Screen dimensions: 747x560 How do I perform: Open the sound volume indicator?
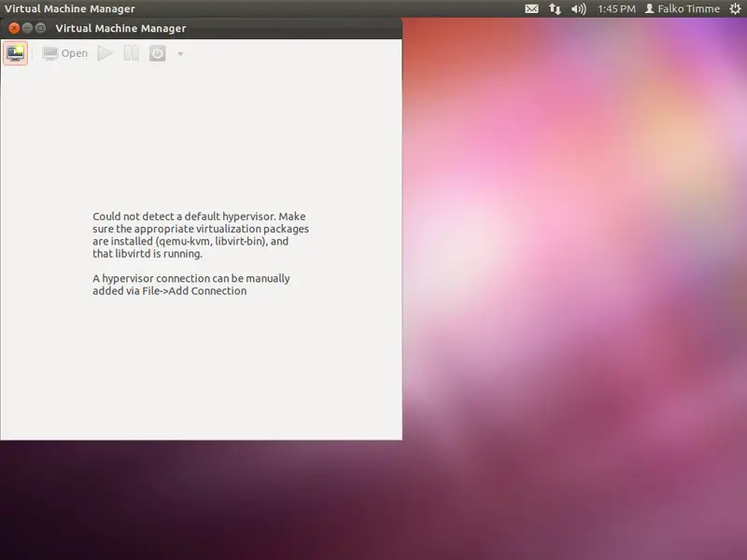pyautogui.click(x=578, y=9)
